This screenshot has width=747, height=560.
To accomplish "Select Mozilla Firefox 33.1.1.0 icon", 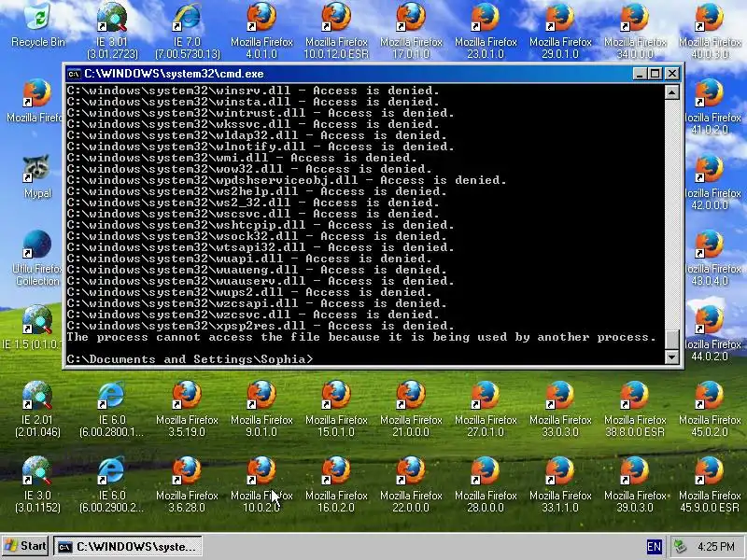I will coord(560,484).
